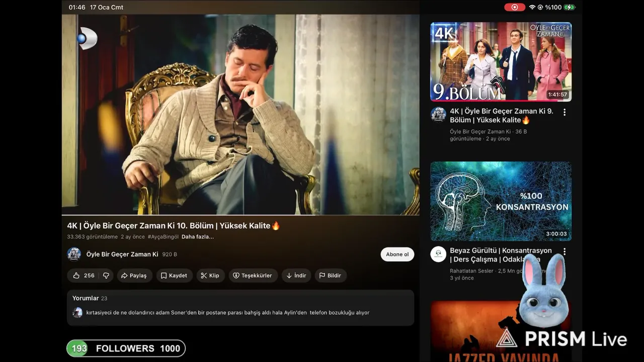The width and height of the screenshot is (644, 362).
Task: Click the kırtasiyeci comment text
Action: click(228, 313)
